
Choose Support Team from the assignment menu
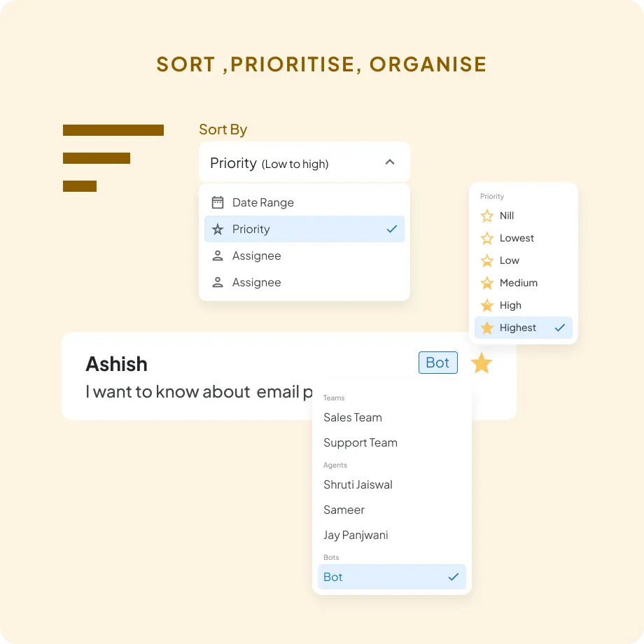coord(360,442)
